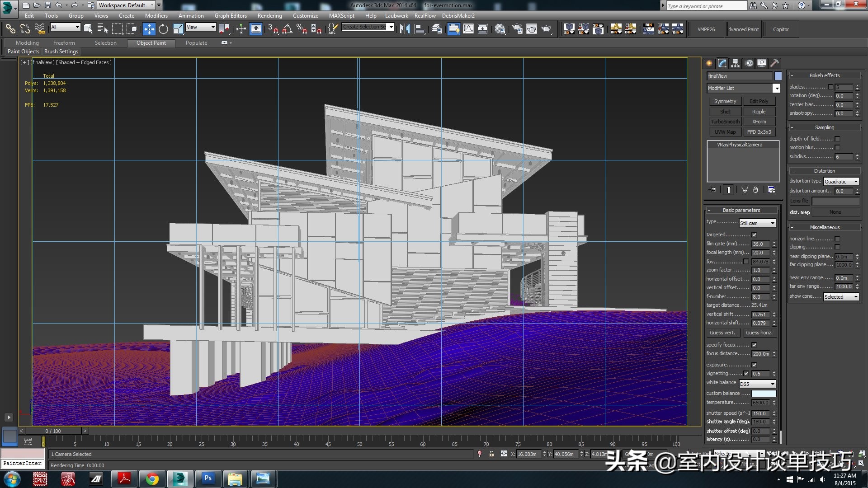
Task: Click the Select by Name icon
Action: (x=103, y=29)
